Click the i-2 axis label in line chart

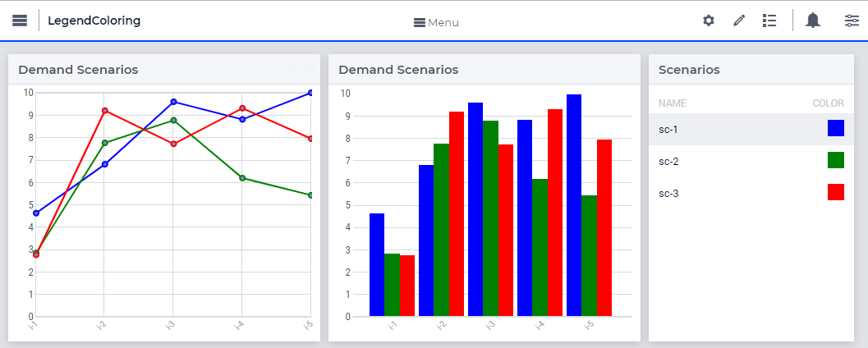point(101,325)
